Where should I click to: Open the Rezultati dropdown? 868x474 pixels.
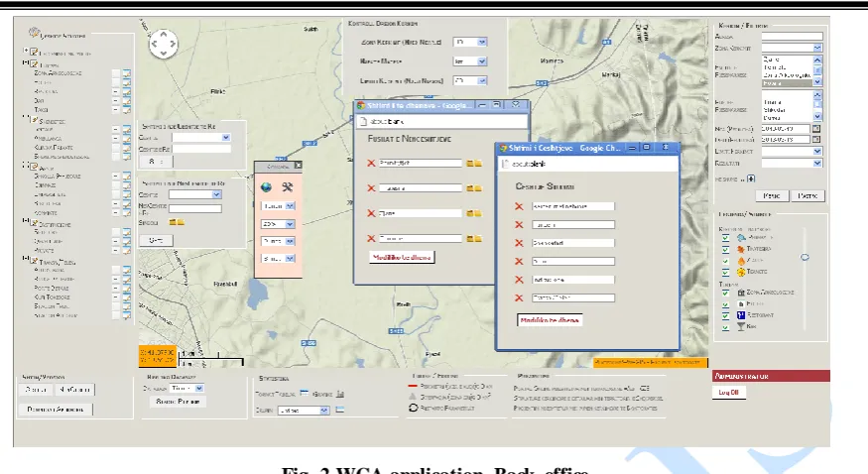pyautogui.click(x=793, y=164)
